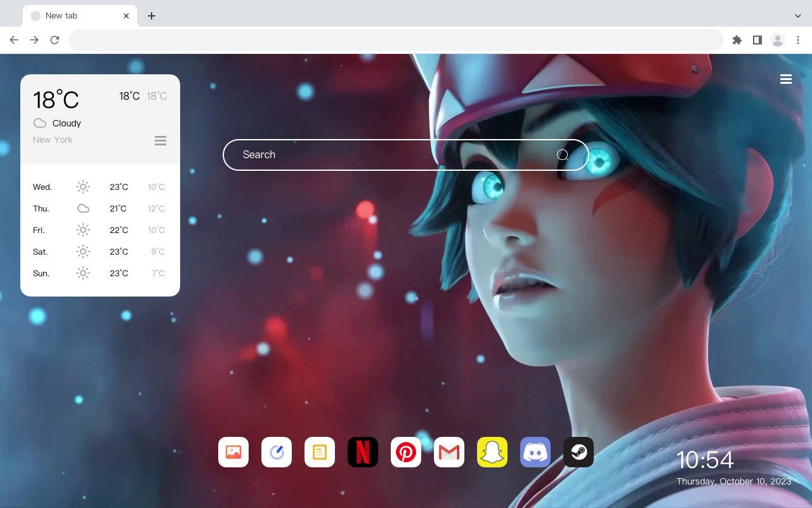Click the search magnifier icon
The width and height of the screenshot is (812, 508).
[562, 154]
